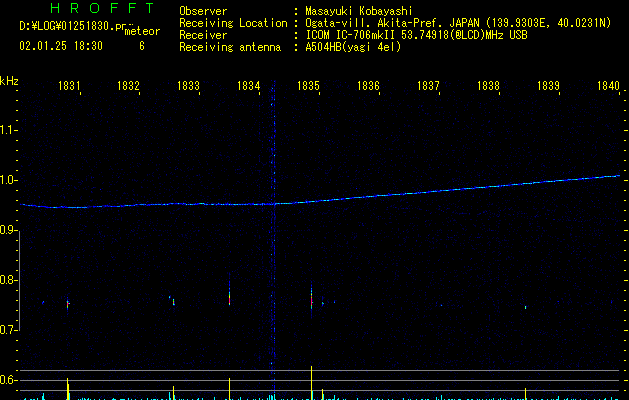Click the gray bracket between 0.7 and 0.9 kHz
629x400 pixels.
click(x=19, y=281)
